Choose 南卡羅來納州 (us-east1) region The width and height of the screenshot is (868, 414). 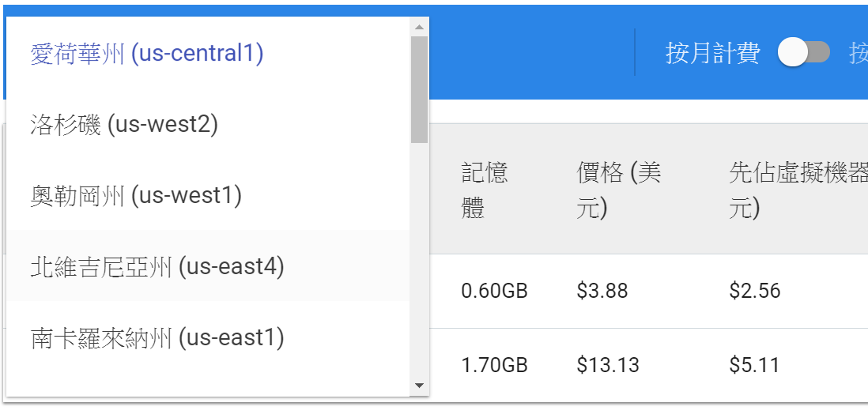pyautogui.click(x=157, y=338)
